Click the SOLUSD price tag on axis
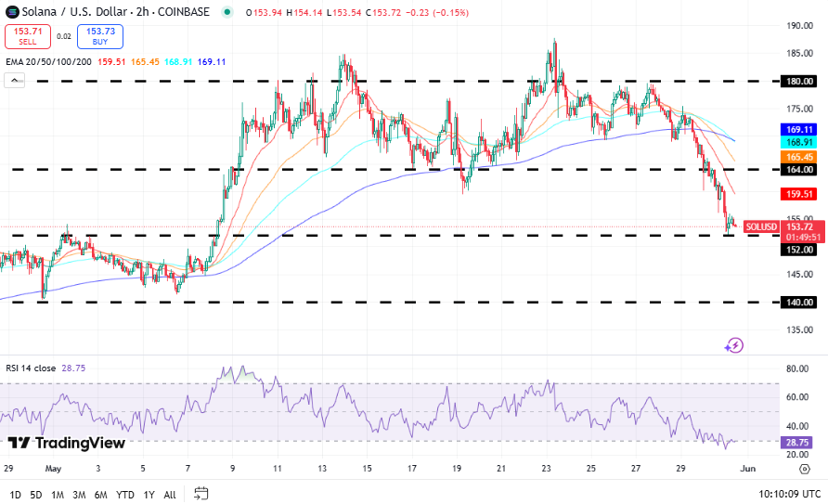The height and width of the screenshot is (504, 828). [x=761, y=226]
